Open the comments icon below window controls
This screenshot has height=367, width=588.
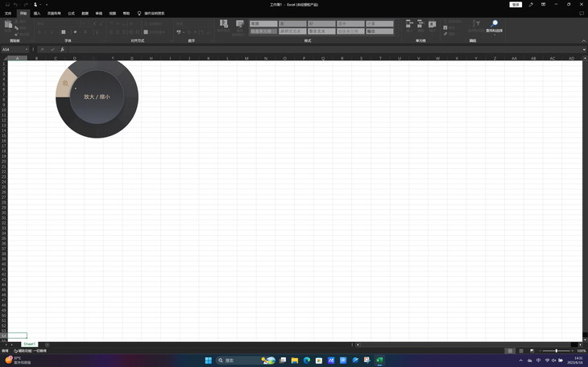coord(582,13)
